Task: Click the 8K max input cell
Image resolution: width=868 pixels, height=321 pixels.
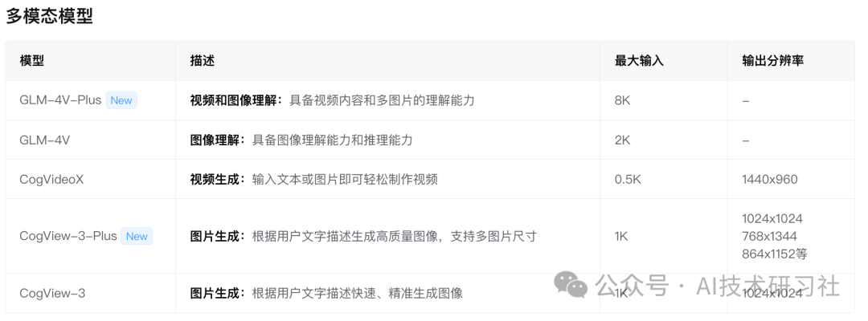Action: point(622,100)
